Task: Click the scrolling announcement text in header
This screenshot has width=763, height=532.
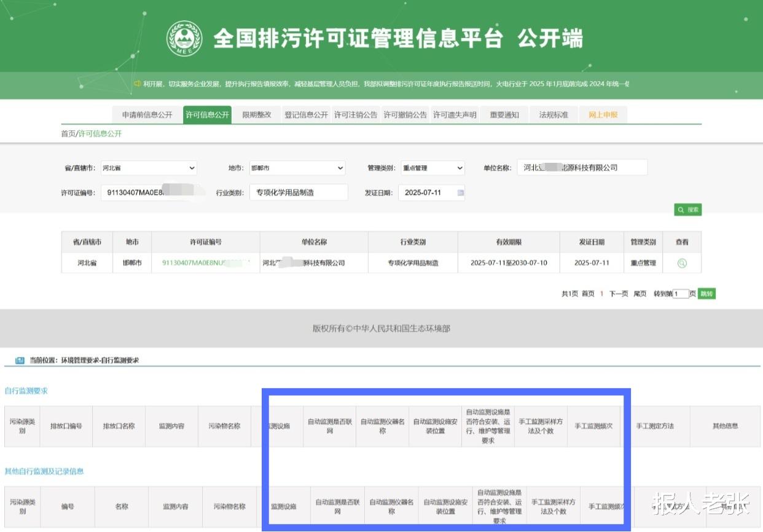Action: click(x=386, y=84)
